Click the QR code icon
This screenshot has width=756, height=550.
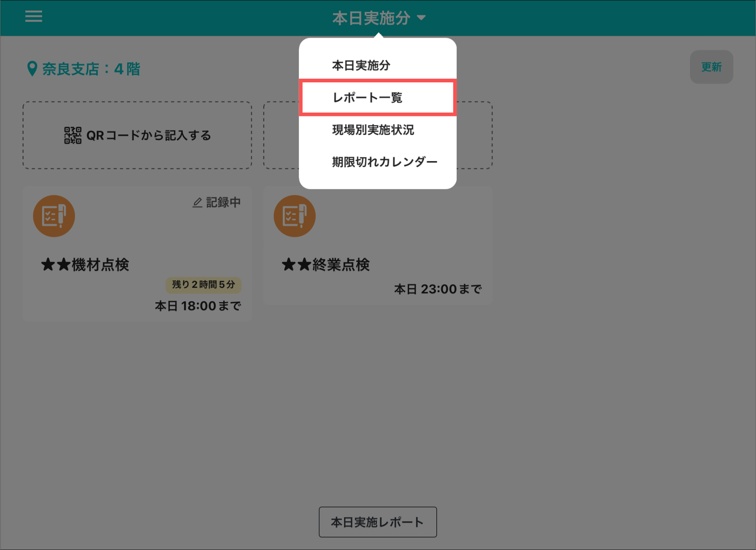pos(73,136)
